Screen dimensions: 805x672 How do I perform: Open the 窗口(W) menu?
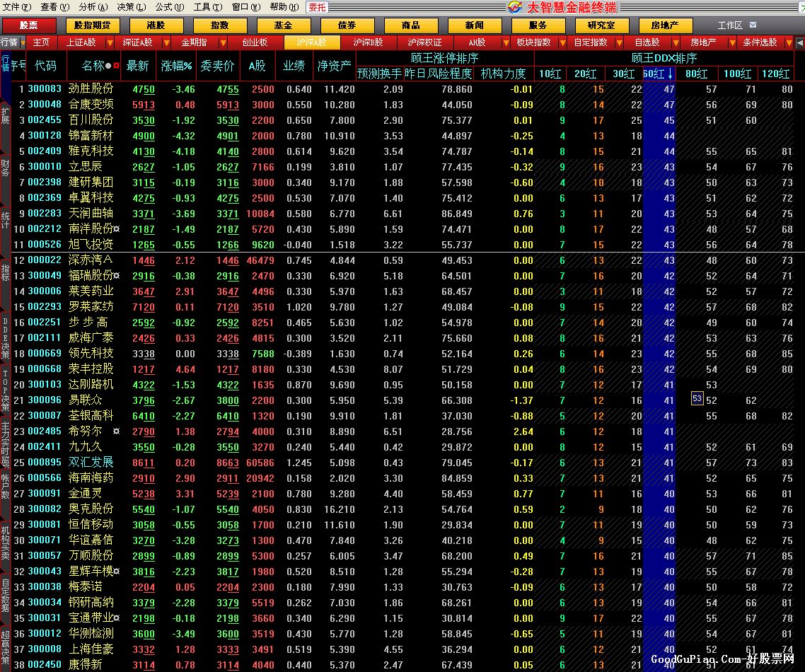tap(246, 6)
